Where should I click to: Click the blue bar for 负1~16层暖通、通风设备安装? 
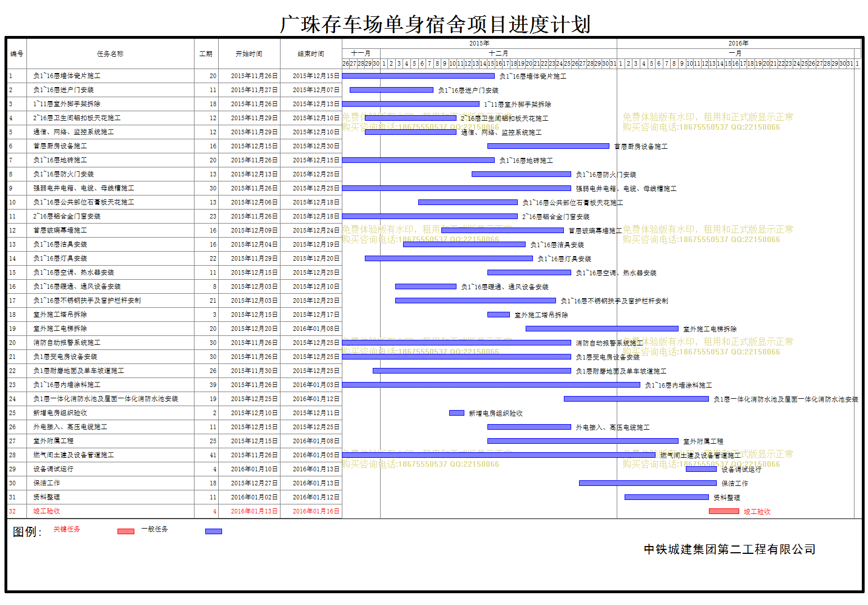click(426, 286)
